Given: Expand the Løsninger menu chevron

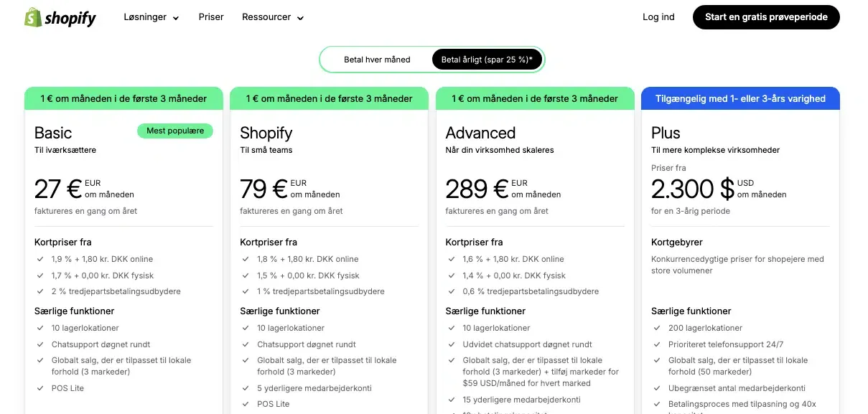Looking at the screenshot, I should [x=176, y=18].
